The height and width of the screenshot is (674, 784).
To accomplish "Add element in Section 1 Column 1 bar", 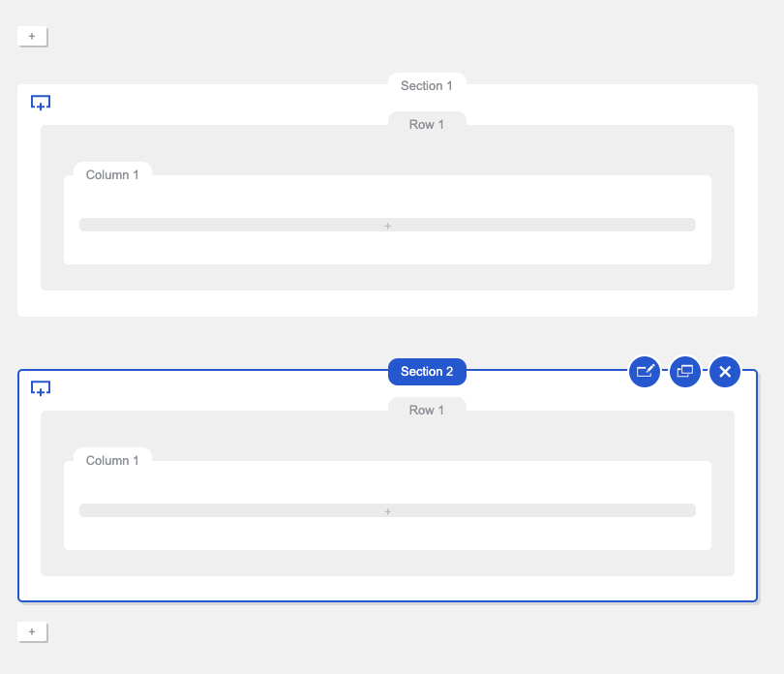I will tap(387, 225).
